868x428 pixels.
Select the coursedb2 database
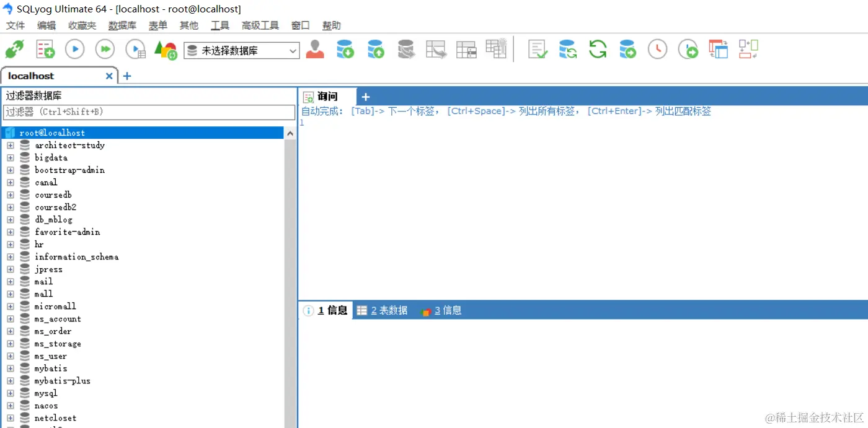click(x=55, y=207)
